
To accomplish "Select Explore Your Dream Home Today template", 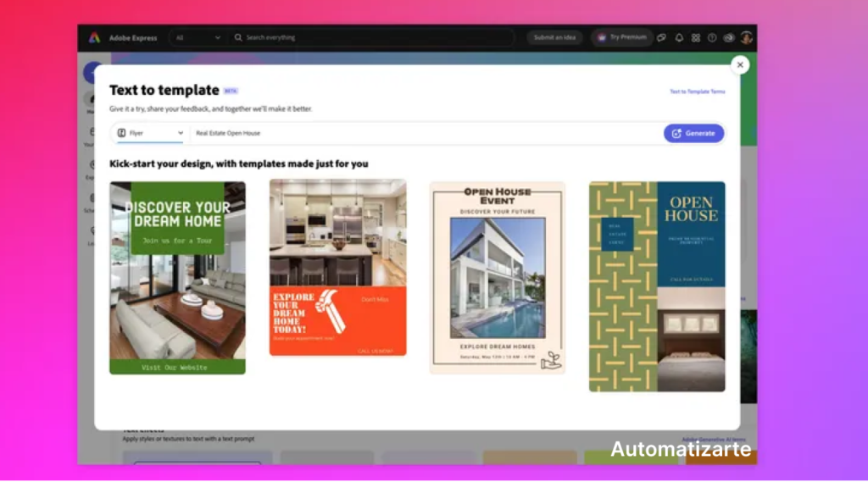I will [x=337, y=267].
